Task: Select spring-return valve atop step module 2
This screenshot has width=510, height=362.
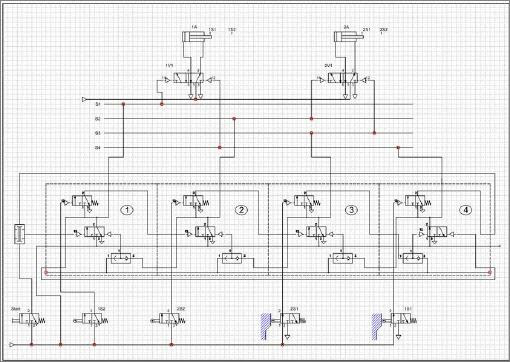Action: pos(195,201)
